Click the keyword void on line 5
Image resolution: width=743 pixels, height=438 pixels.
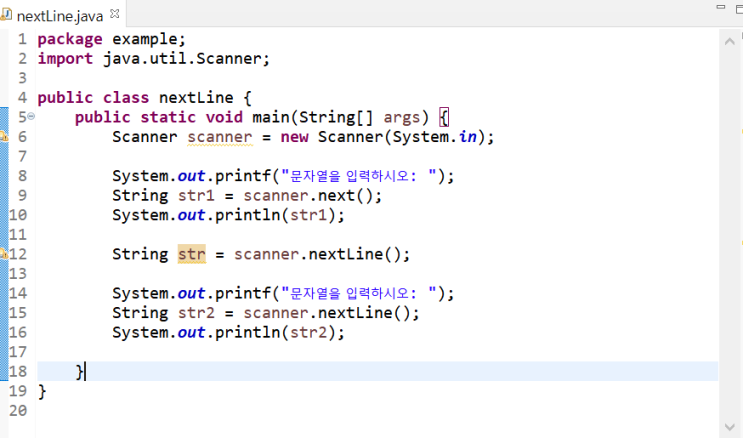pyautogui.click(x=224, y=117)
